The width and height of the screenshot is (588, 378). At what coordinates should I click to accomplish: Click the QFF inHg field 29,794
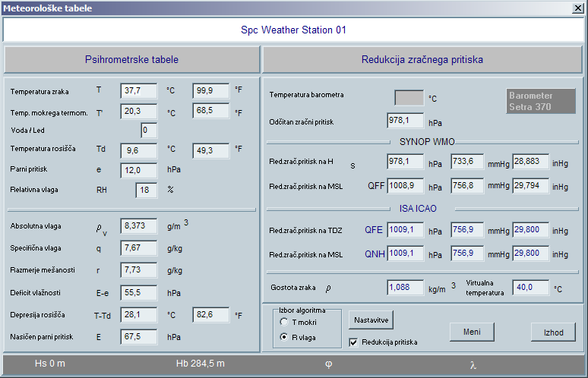point(530,186)
